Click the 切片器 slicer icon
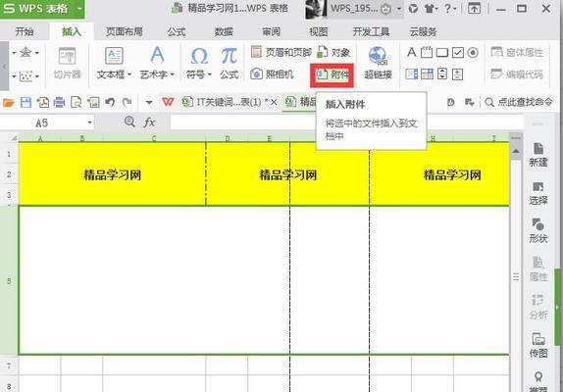The height and width of the screenshot is (392, 563). [67, 56]
